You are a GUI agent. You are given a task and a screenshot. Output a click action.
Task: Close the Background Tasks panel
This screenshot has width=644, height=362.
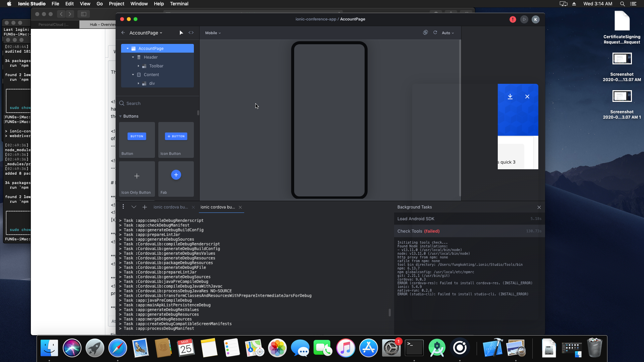(x=539, y=207)
